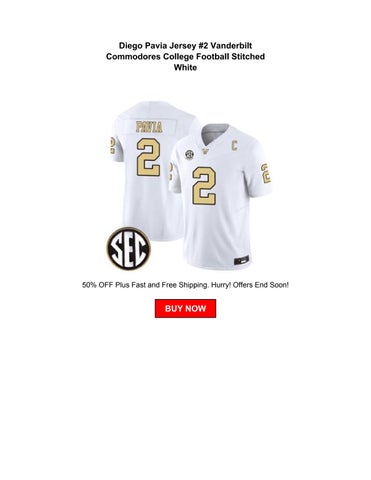Click the title line 'Diego Pavia Jersey #2 Vanderbilt'
The image size is (371, 480).
[x=185, y=45]
